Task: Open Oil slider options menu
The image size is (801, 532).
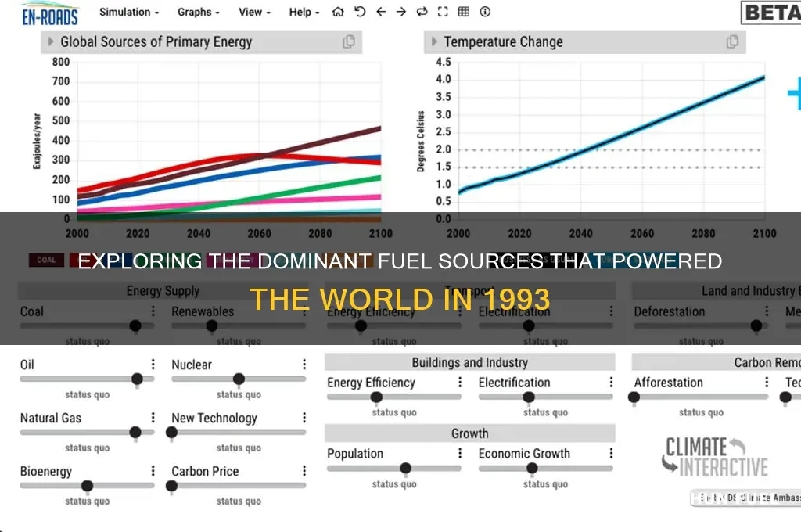Action: (153, 364)
